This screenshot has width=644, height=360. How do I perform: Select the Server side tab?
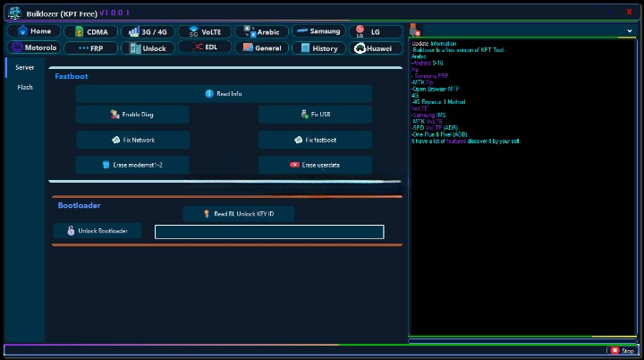[x=25, y=67]
